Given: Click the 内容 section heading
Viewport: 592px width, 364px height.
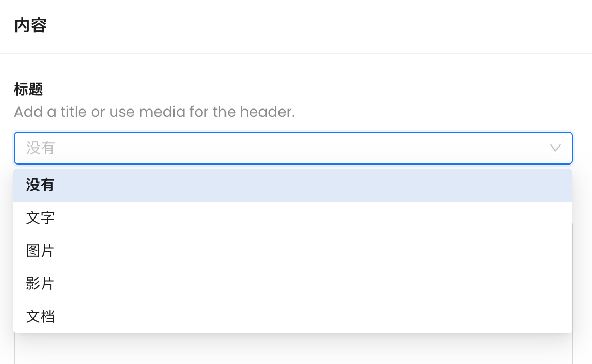Looking at the screenshot, I should click(30, 26).
